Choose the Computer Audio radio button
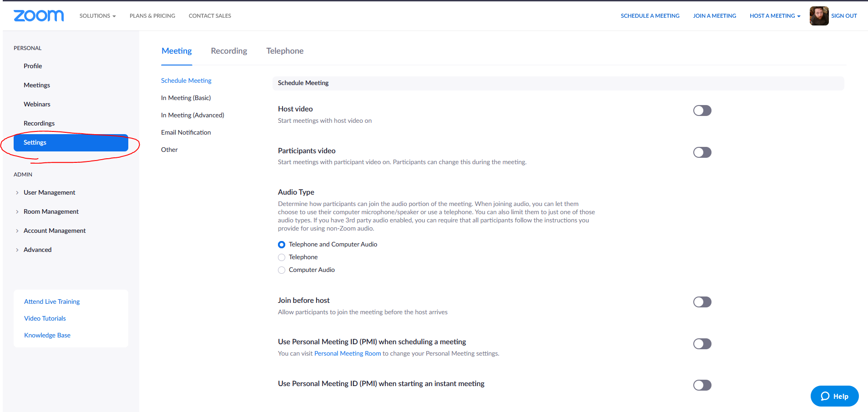This screenshot has width=868, height=412. click(282, 270)
